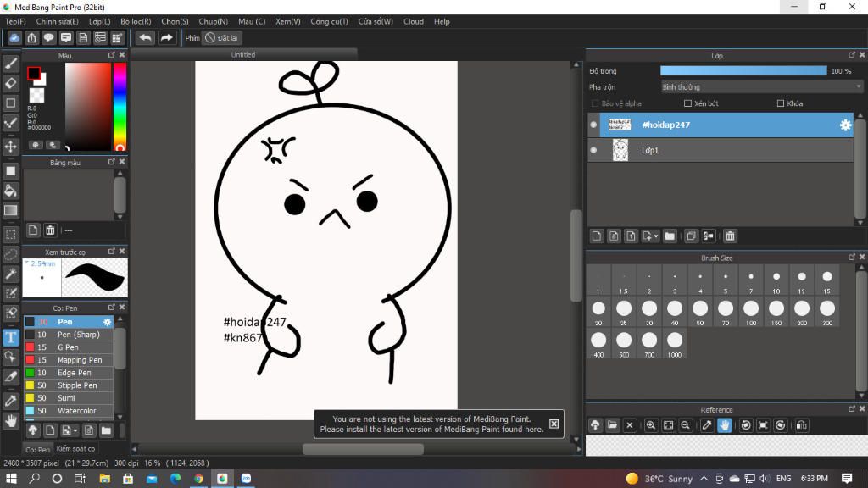Switch to the Kiểm soát cọ tab
The width and height of the screenshot is (868, 488).
75,449
